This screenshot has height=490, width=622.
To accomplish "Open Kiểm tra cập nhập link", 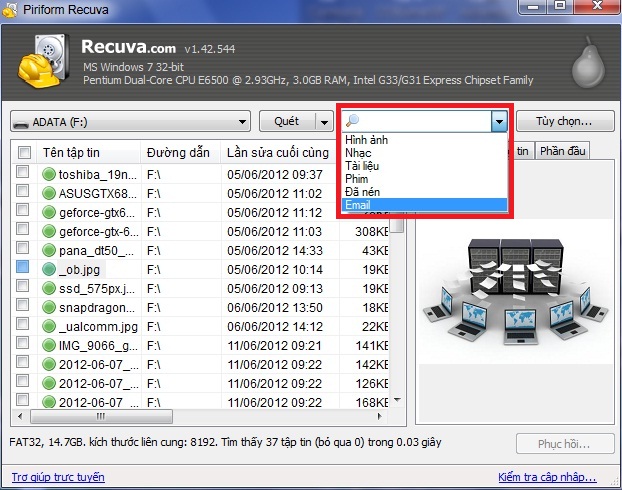I will coord(547,477).
